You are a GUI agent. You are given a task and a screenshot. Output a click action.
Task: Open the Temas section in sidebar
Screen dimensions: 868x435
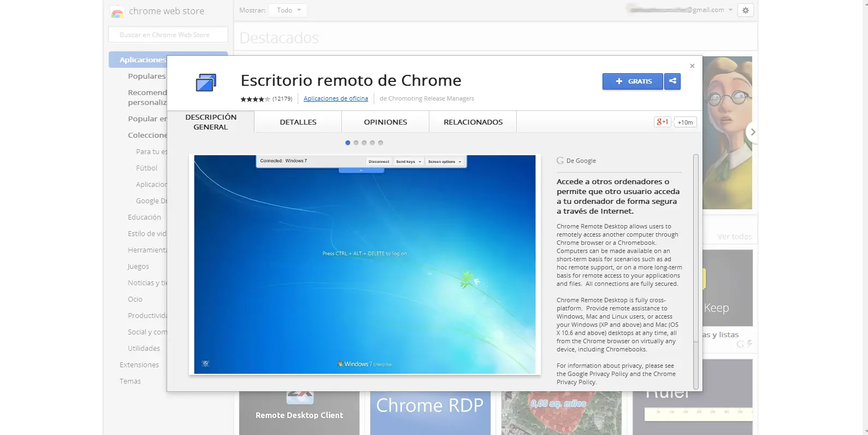tap(130, 381)
